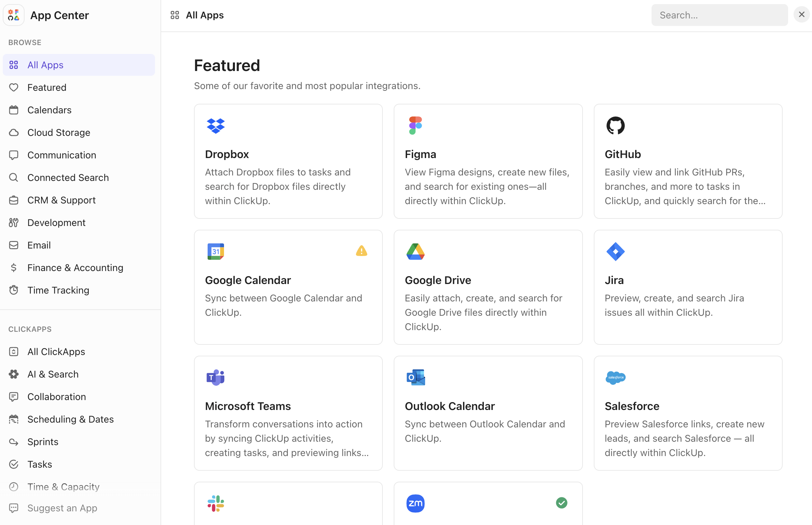The image size is (812, 525).
Task: Click the green connected checkmark on the Zoom card
Action: click(x=562, y=503)
